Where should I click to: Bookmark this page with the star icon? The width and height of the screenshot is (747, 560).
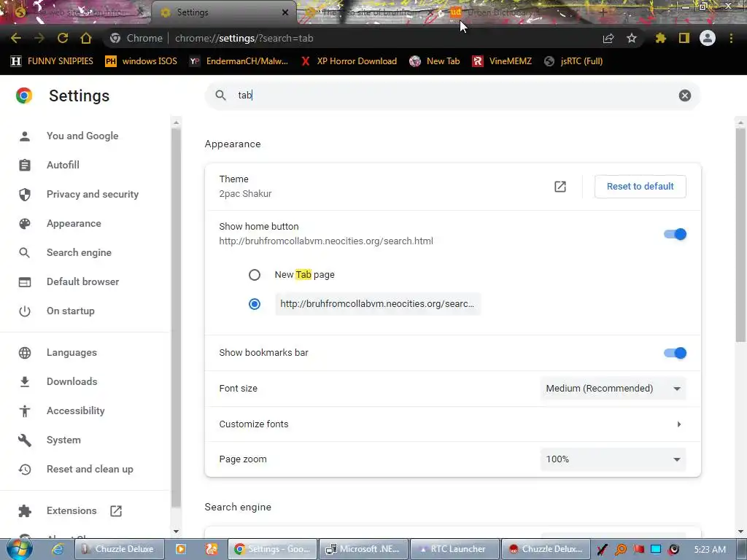[x=632, y=38]
